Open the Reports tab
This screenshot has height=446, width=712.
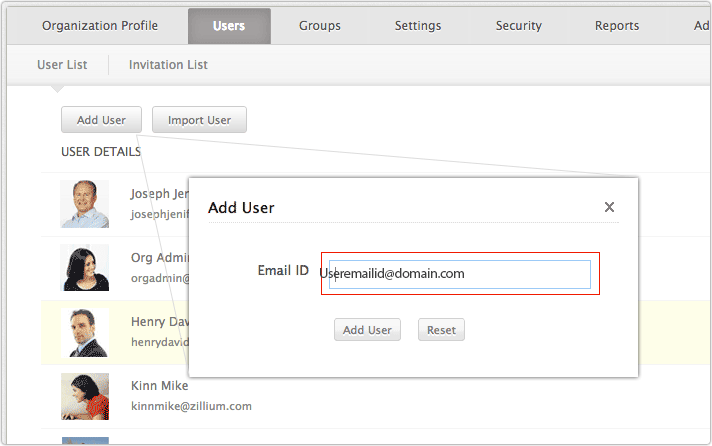pyautogui.click(x=617, y=26)
